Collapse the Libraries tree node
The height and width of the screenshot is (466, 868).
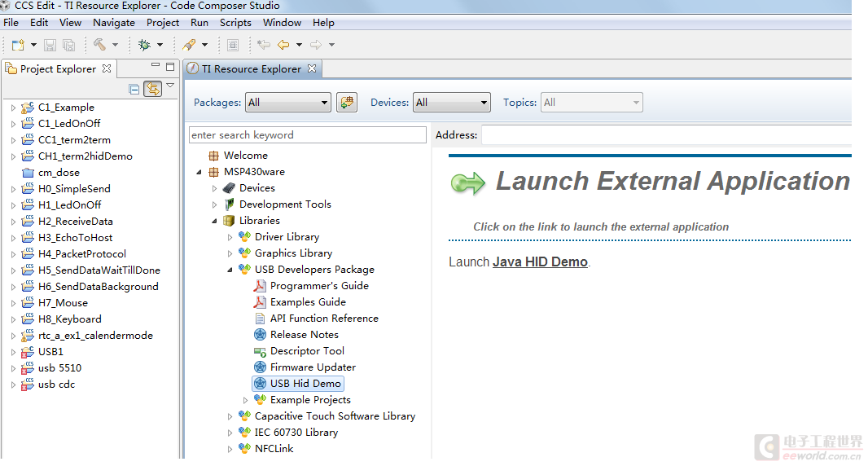click(215, 221)
